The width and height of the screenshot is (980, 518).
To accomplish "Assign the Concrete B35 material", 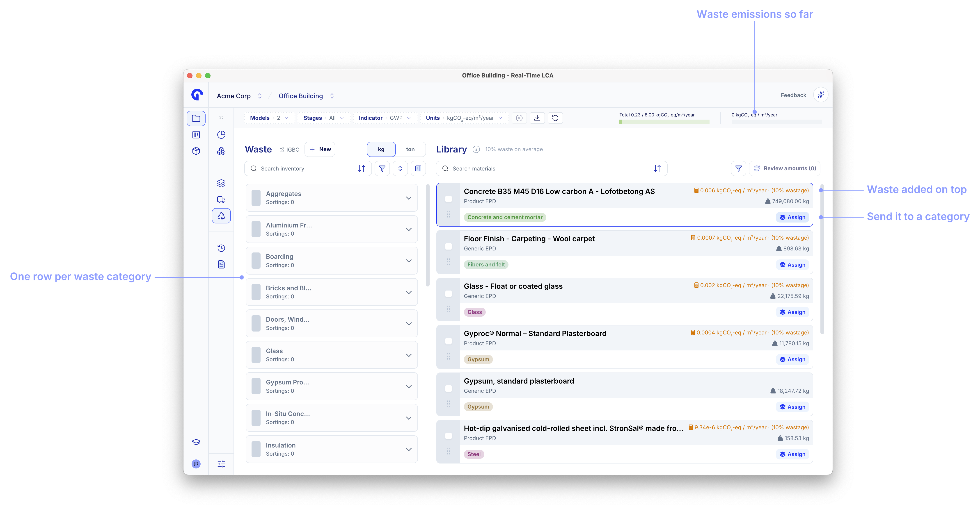I will 792,217.
